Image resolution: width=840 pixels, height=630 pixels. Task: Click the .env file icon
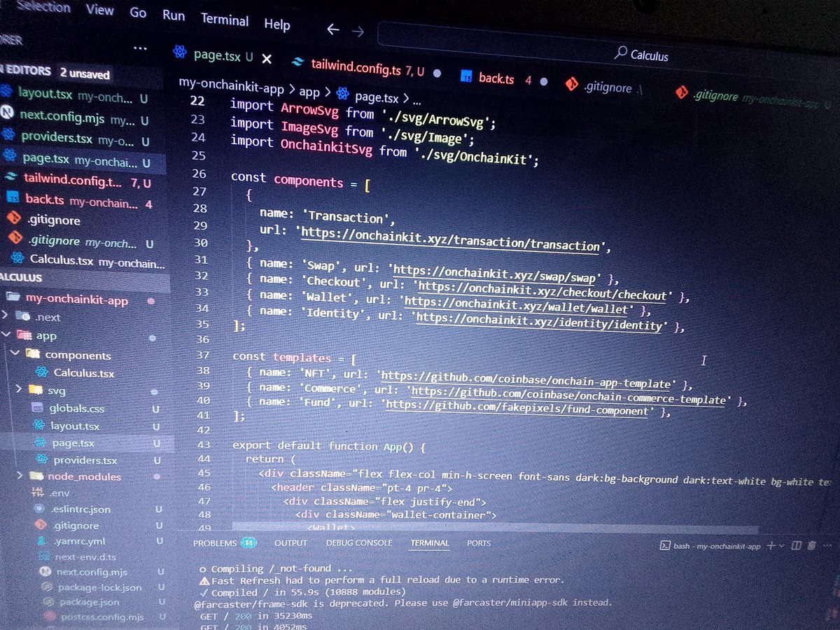point(38,493)
